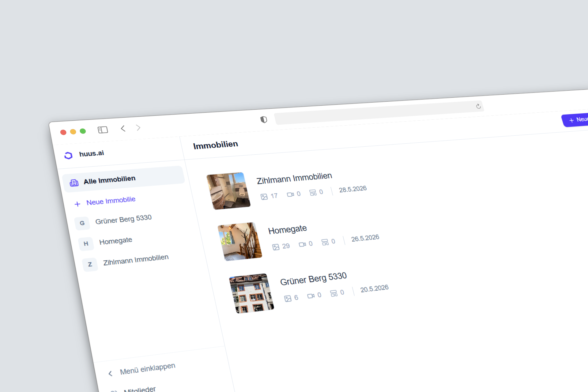Screen dimensions: 588x392
Task: Click the macOS yellow minimize dot
Action: tap(73, 132)
